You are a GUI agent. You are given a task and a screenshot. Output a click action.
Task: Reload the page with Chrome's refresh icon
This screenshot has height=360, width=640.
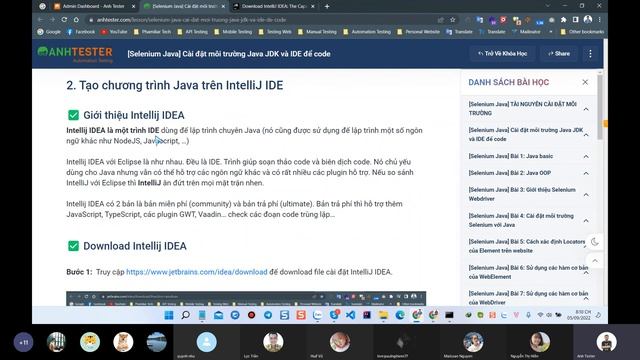[x=64, y=20]
